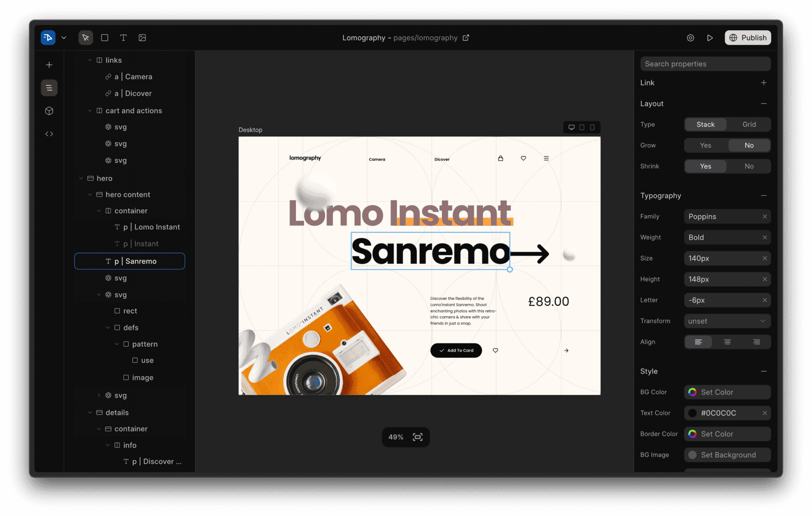Viewport: 812px width, 516px height.
Task: Collapse the Layout section
Action: [764, 104]
